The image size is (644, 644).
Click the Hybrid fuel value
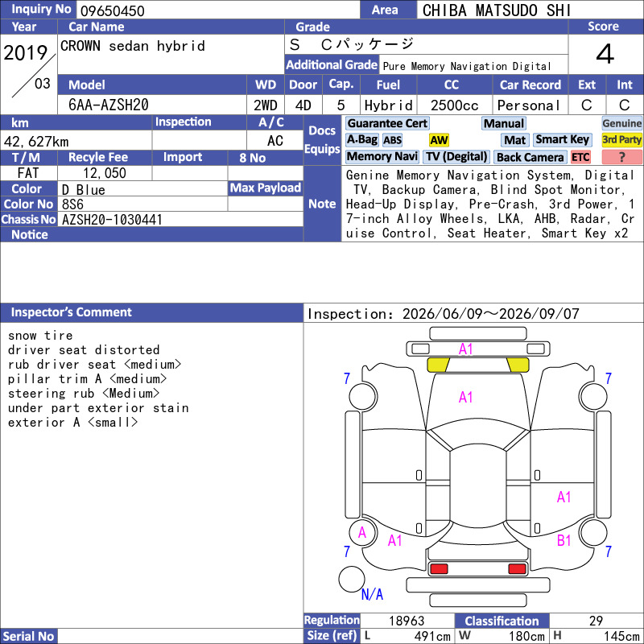point(388,105)
